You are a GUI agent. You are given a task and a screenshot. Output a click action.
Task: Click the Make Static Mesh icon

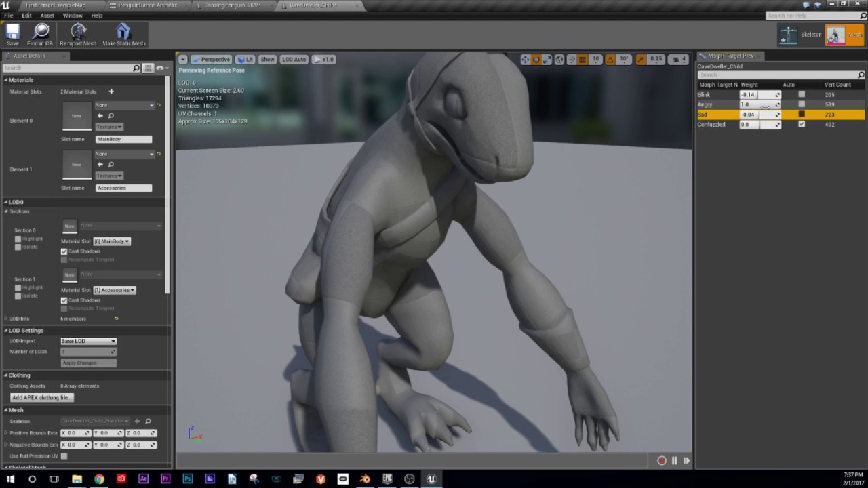click(123, 35)
